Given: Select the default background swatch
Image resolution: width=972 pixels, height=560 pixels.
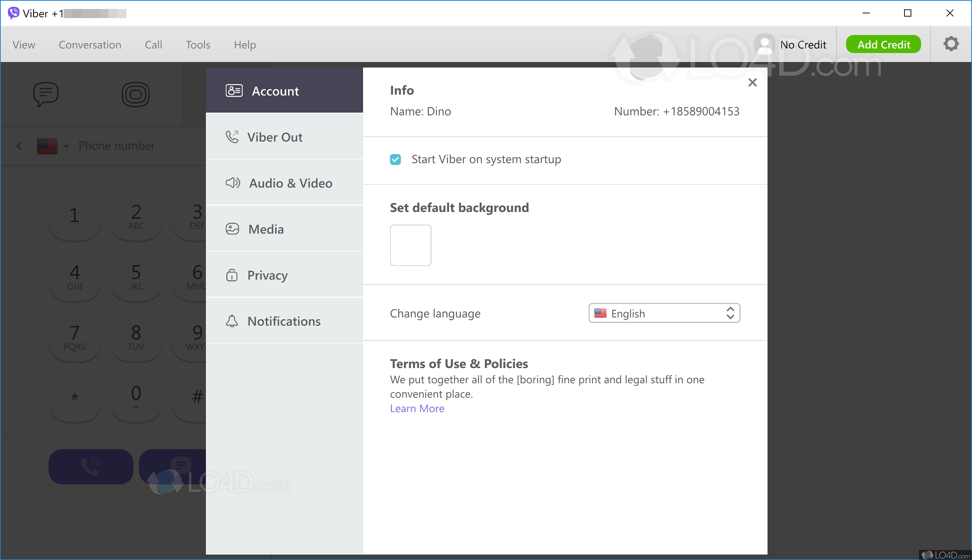Looking at the screenshot, I should pyautogui.click(x=410, y=245).
